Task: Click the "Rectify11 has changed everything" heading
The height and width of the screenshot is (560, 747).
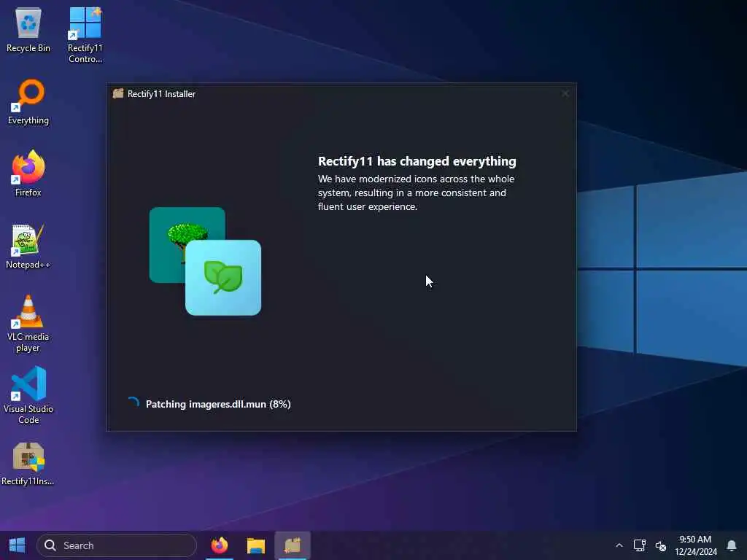Action: 417,161
